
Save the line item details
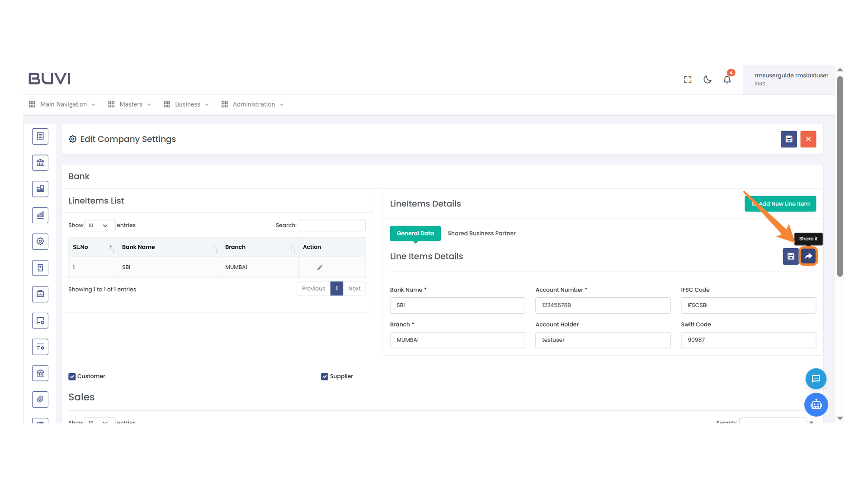[790, 256]
